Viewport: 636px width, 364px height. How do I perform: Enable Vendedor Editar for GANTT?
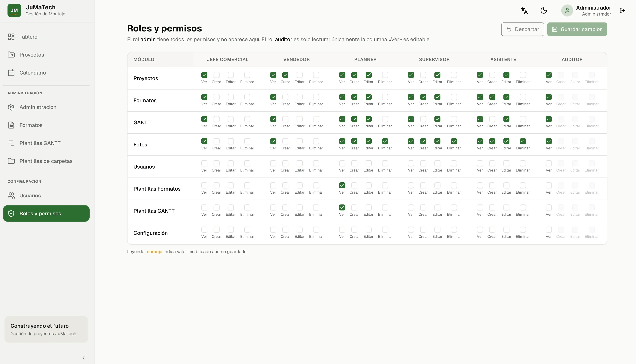pos(299,119)
